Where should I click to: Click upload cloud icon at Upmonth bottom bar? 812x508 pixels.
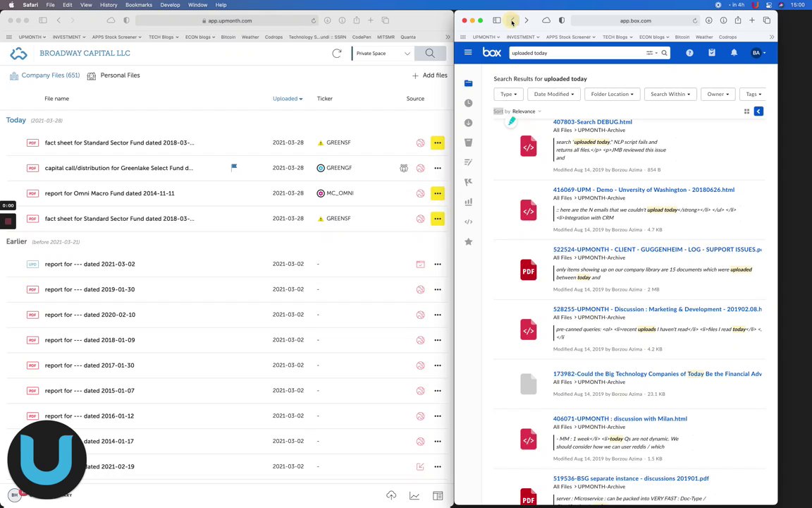point(391,495)
